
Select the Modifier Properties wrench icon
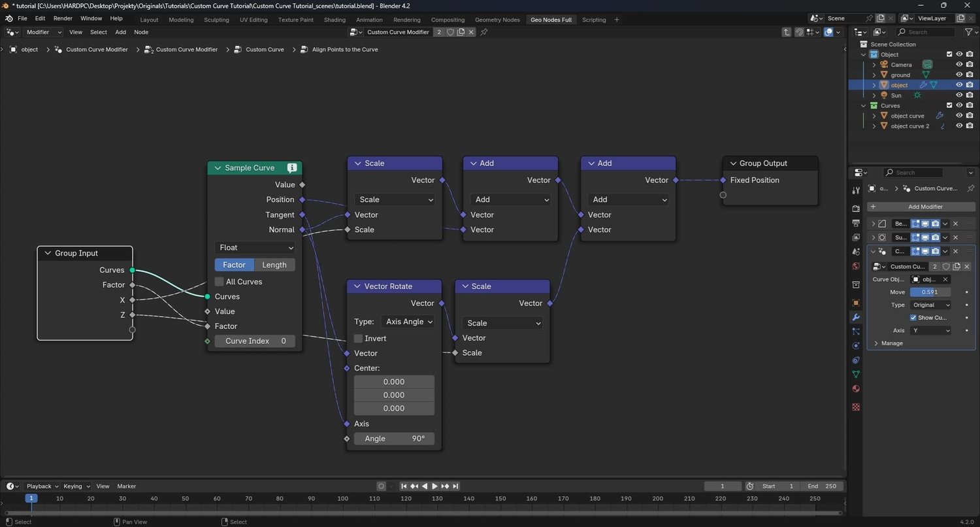pyautogui.click(x=856, y=316)
